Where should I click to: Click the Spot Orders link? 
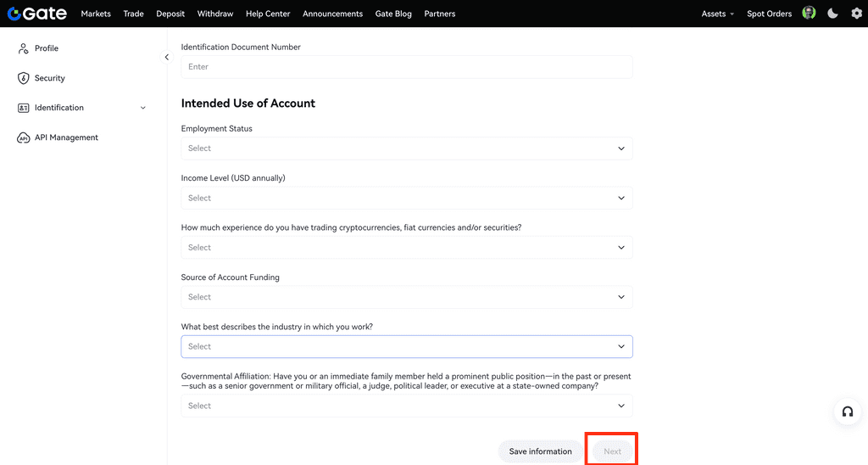coord(769,14)
